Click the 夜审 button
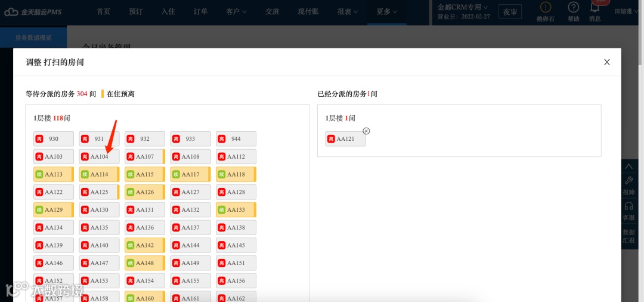Viewport: 644px width, 302px height. (510, 11)
